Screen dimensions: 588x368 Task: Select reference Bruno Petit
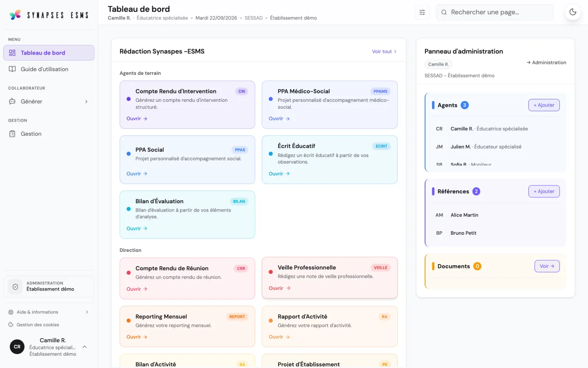tap(496, 233)
